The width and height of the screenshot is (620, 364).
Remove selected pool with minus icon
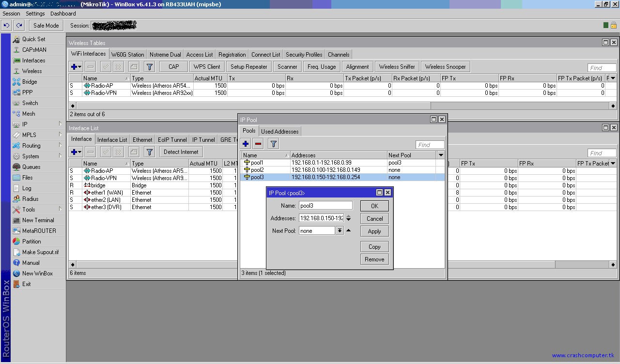point(258,144)
